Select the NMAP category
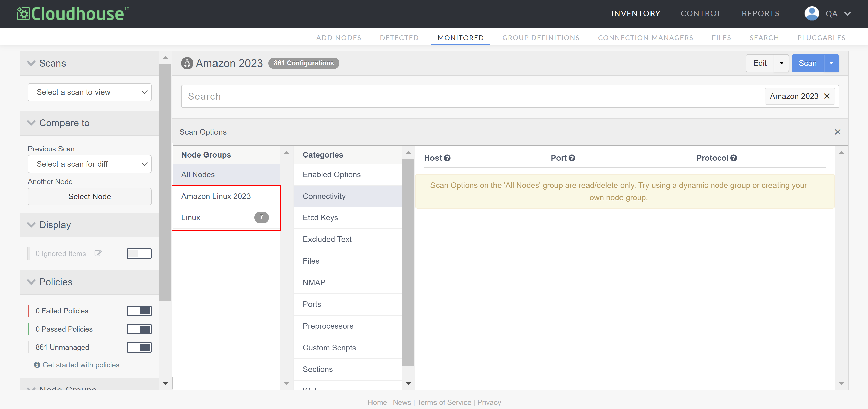Viewport: 868px width, 409px height. click(x=348, y=283)
